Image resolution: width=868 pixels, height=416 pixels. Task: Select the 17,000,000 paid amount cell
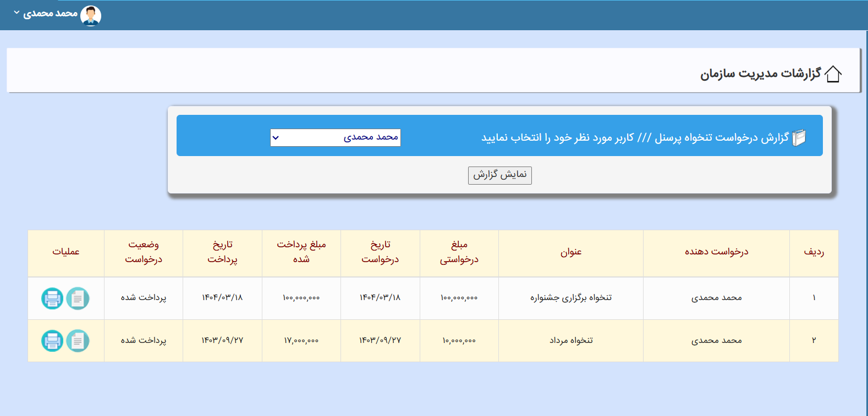pos(301,341)
